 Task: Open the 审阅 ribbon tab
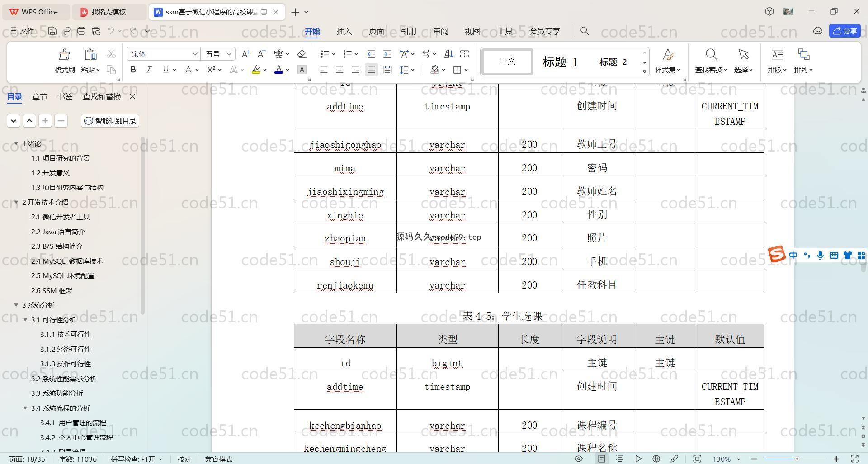440,31
